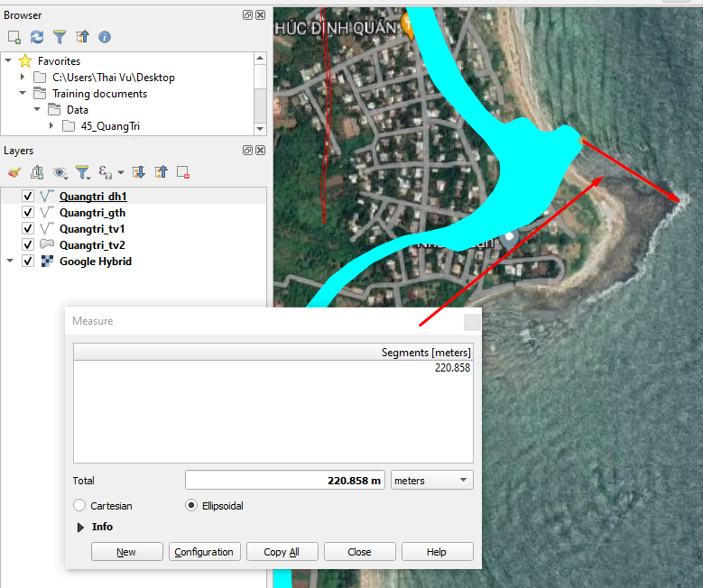Expand the 45_QuangTri folder
The width and height of the screenshot is (703, 588).
(51, 126)
